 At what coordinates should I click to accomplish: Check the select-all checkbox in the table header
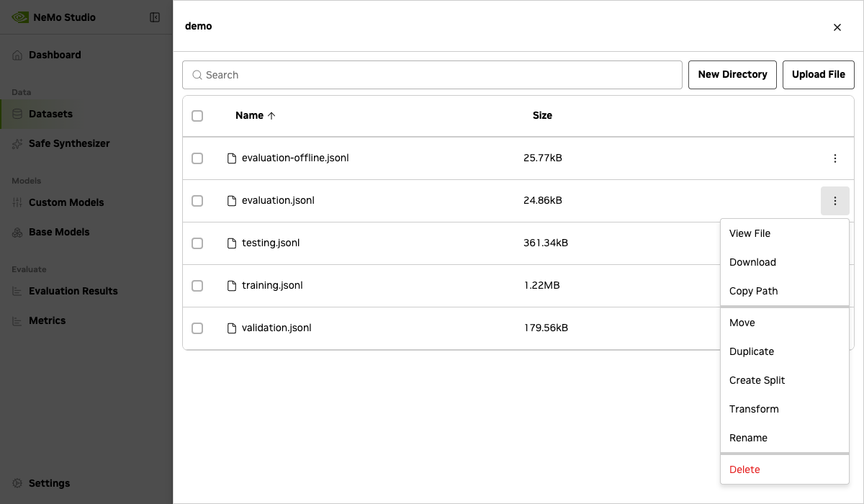click(197, 115)
